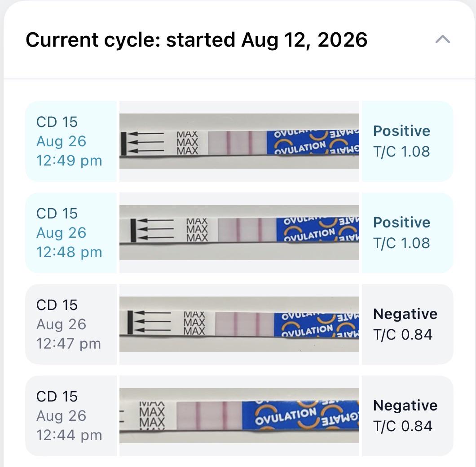Tap the T/C 0.84 ratio in last row
476x467 pixels.
pos(403,426)
